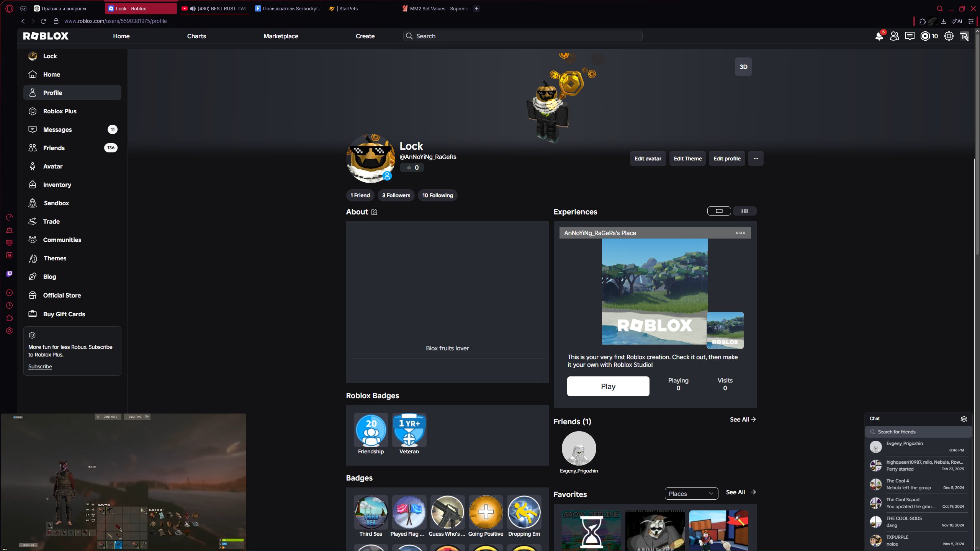980x551 pixels.
Task: Open the Opera extensions cube icon
Action: point(923,21)
